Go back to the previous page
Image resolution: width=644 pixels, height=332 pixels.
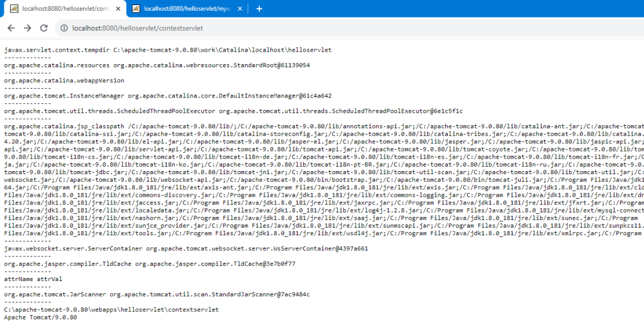11,28
